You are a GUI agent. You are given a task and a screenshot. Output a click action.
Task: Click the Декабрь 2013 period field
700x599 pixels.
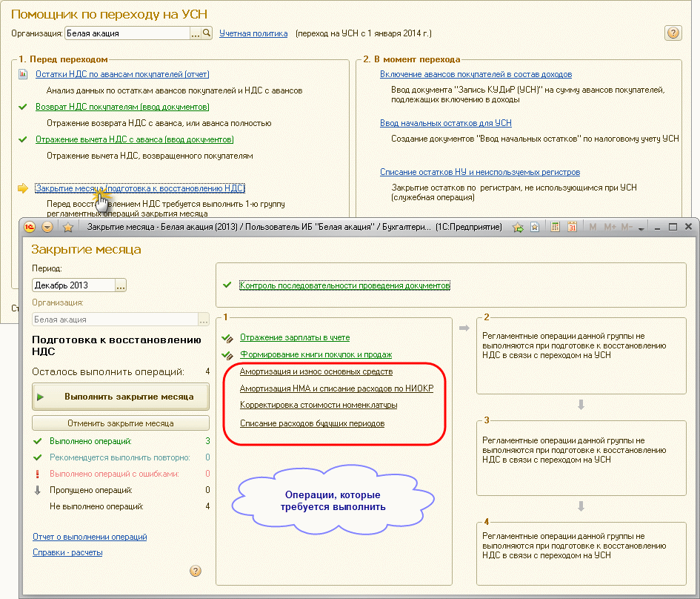(73, 285)
